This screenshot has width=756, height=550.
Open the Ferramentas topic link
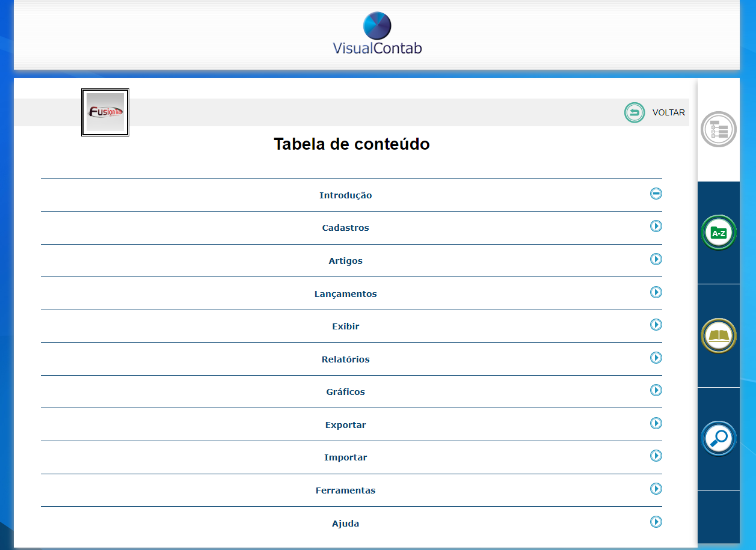345,490
